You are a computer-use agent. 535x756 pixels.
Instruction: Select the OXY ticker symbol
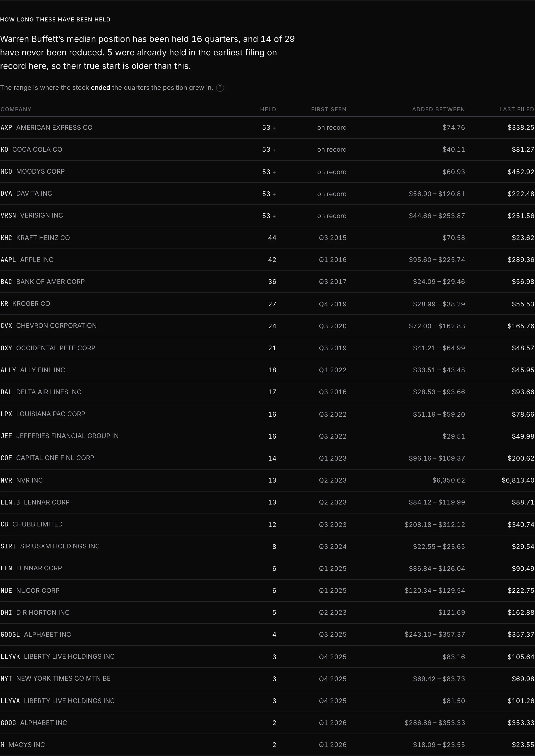click(6, 348)
